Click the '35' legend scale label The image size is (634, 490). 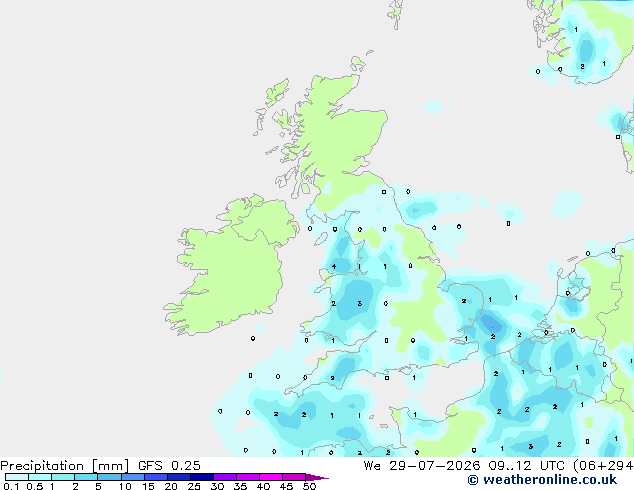click(x=240, y=486)
